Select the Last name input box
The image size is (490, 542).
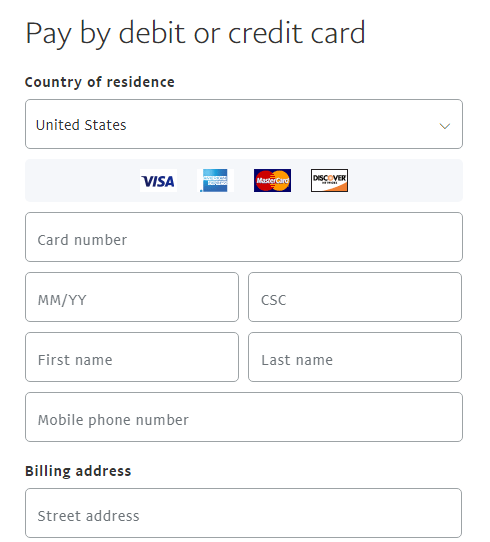point(355,357)
